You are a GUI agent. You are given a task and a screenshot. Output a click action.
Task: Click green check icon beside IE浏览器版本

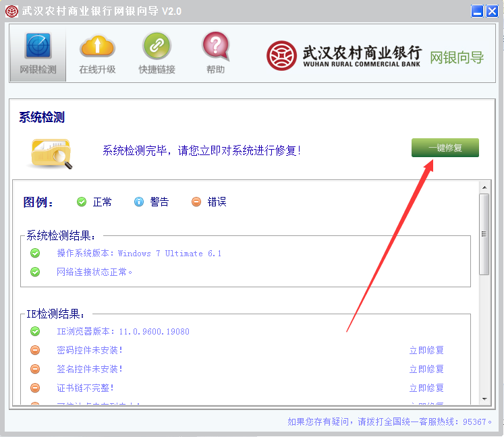click(35, 331)
